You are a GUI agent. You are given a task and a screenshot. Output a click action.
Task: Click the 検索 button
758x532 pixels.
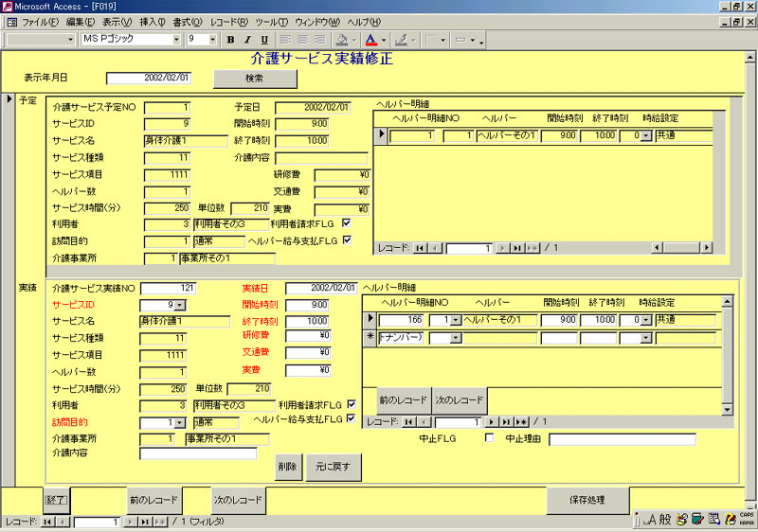(255, 79)
